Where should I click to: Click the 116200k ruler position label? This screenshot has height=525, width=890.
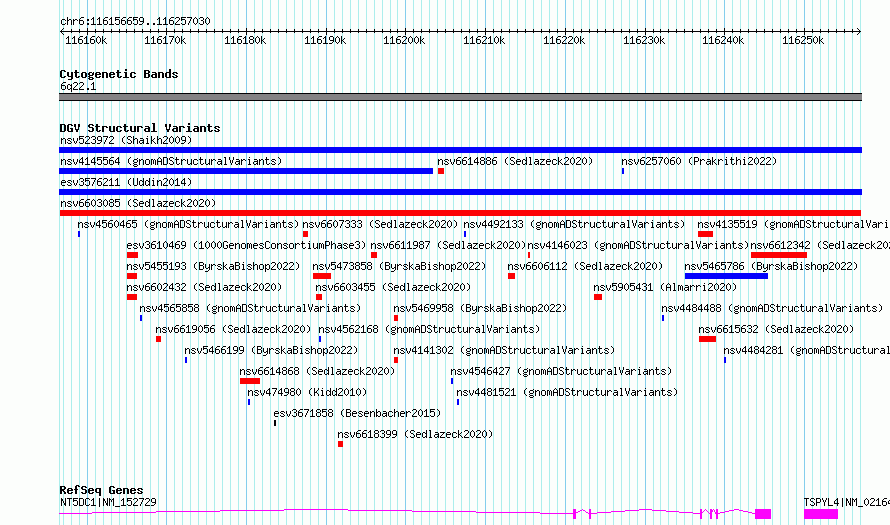404,40
